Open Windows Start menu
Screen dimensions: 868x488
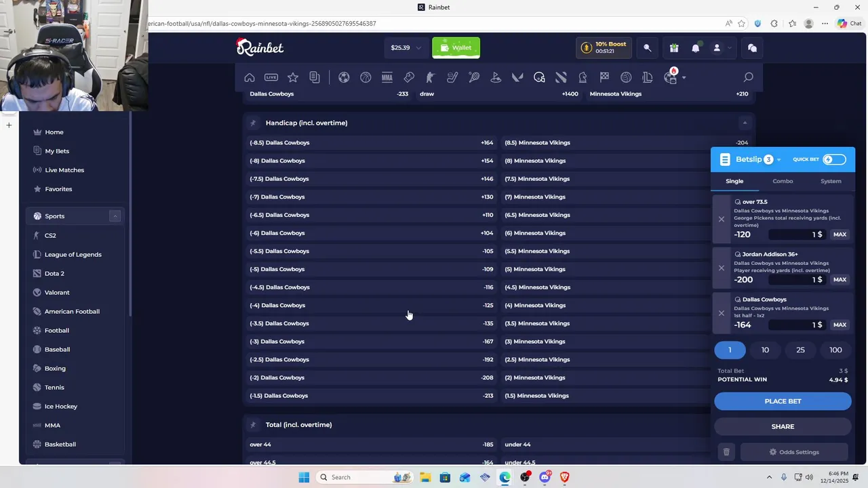tap(304, 477)
